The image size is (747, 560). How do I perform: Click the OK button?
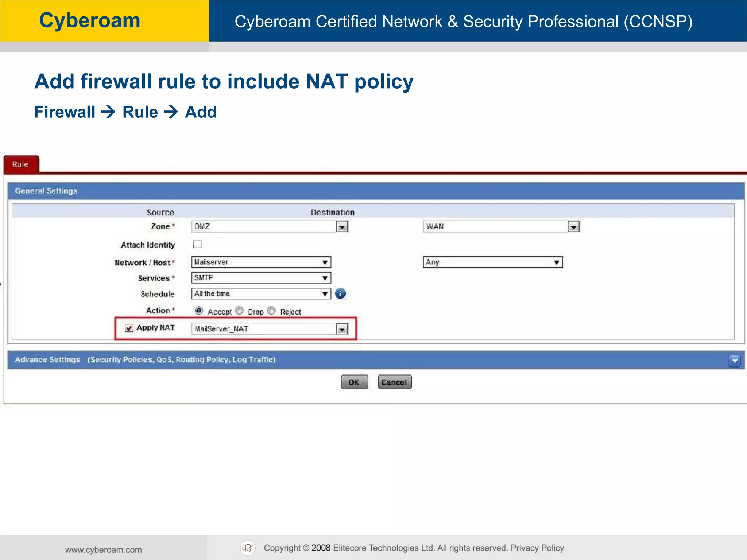point(354,382)
